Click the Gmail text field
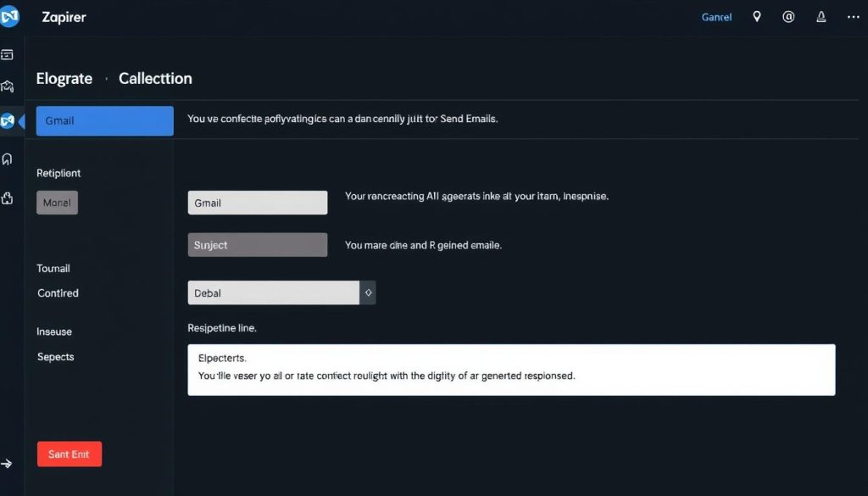Viewport: 868px width, 496px height. (257, 203)
